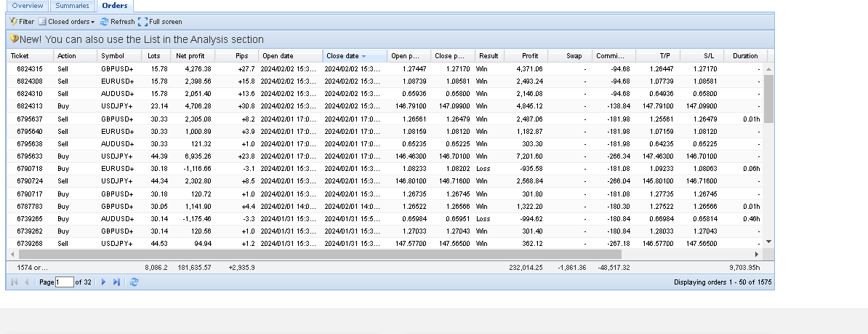Image resolution: width=868 pixels, height=334 pixels.
Task: Click the tip icon beside New! message
Action: pos(15,39)
